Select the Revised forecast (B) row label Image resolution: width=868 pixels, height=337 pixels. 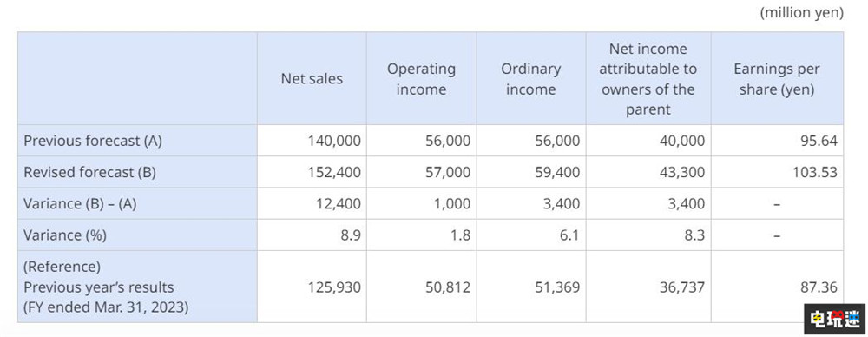(x=89, y=172)
